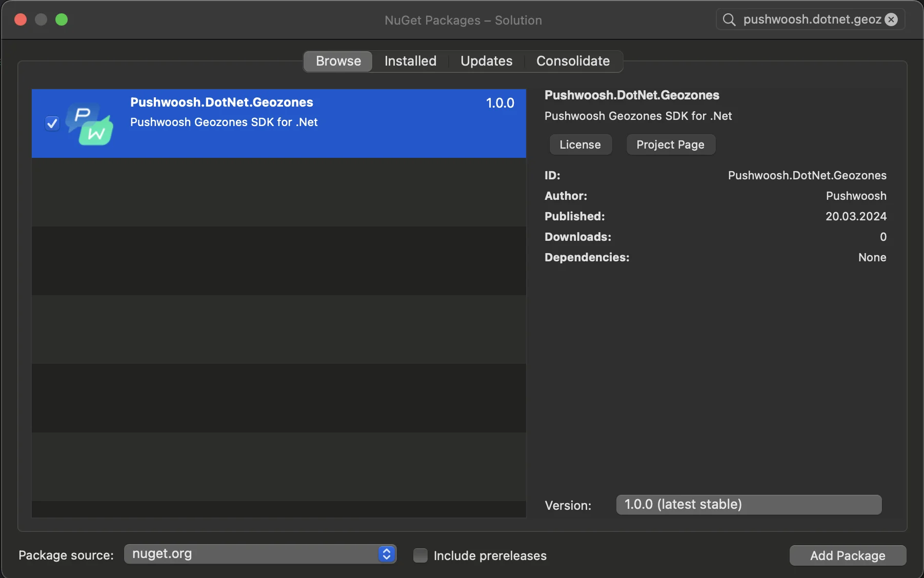Enable Include prereleases checkbox

[x=420, y=555]
